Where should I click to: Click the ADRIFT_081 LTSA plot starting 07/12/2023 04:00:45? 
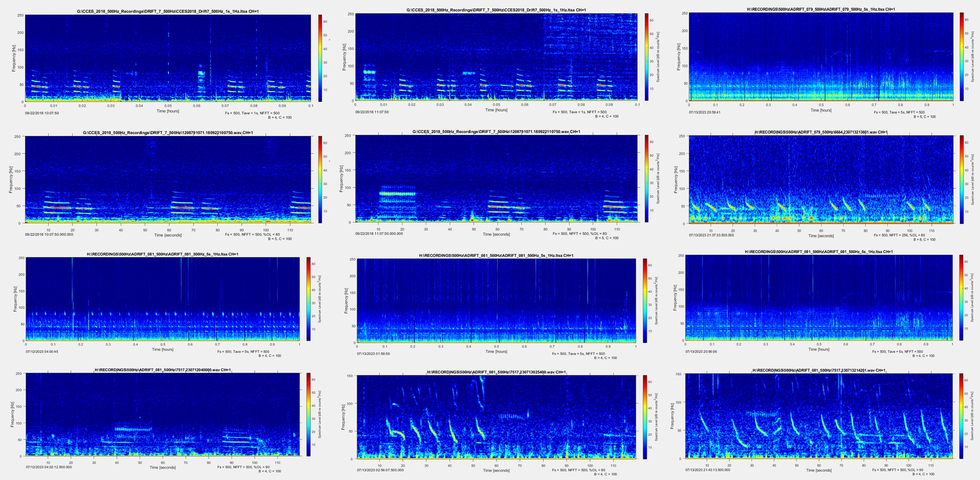[x=162, y=299]
